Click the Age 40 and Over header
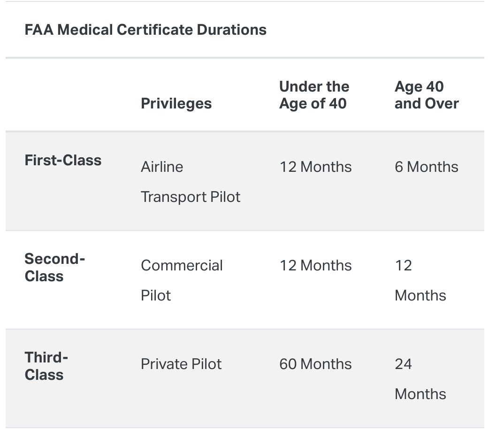The height and width of the screenshot is (431, 504). 426,95
